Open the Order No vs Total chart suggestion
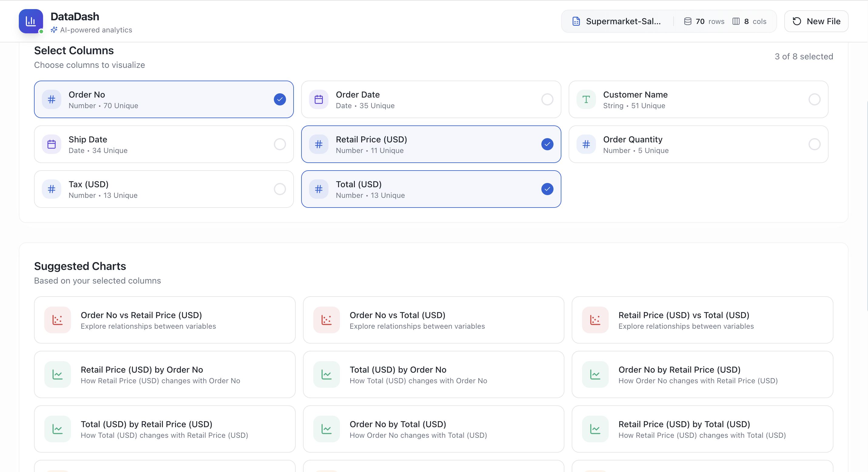 pyautogui.click(x=433, y=320)
